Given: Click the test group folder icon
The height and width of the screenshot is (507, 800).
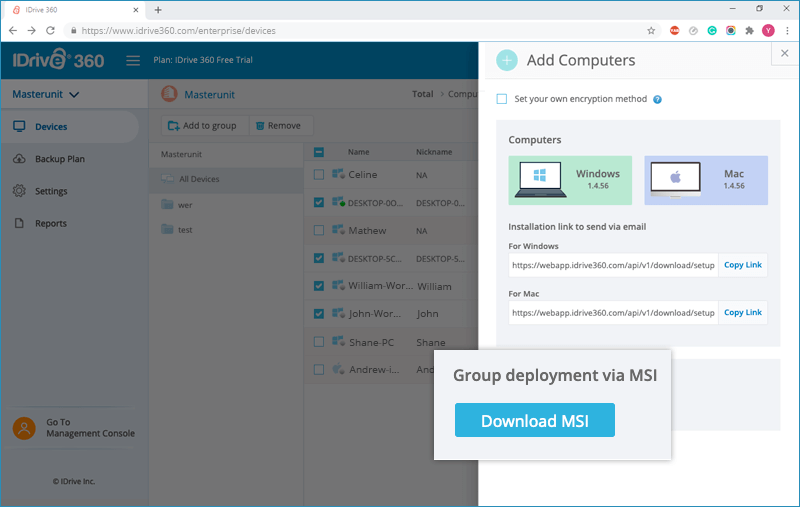Looking at the screenshot, I should pos(167,229).
